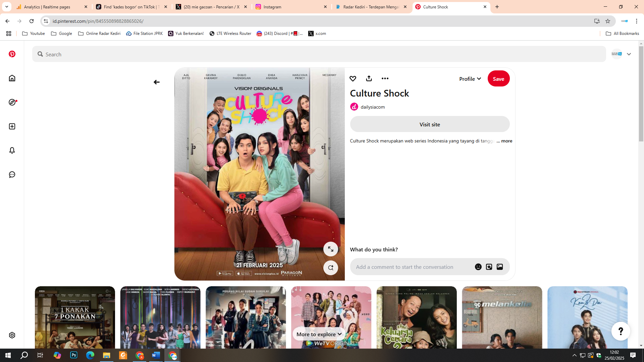Open Settings gear icon in sidebar
Viewport: 644px width, 362px height.
click(x=12, y=335)
